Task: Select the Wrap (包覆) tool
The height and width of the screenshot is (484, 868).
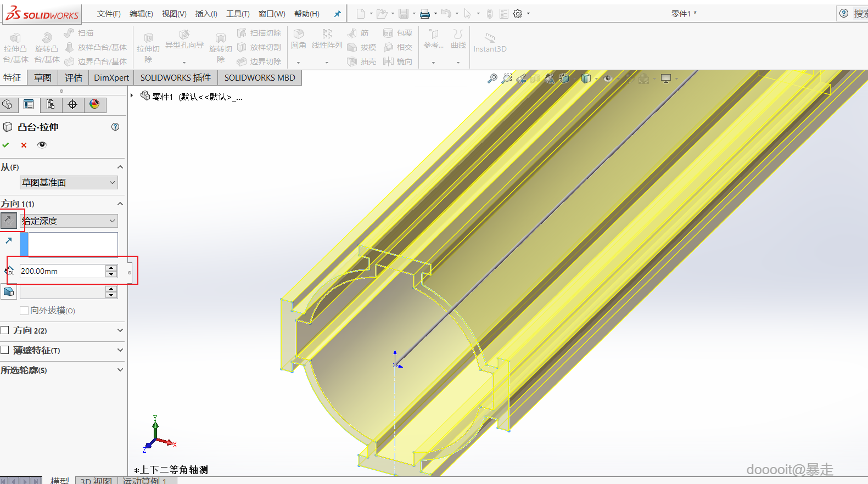Action: tap(397, 33)
